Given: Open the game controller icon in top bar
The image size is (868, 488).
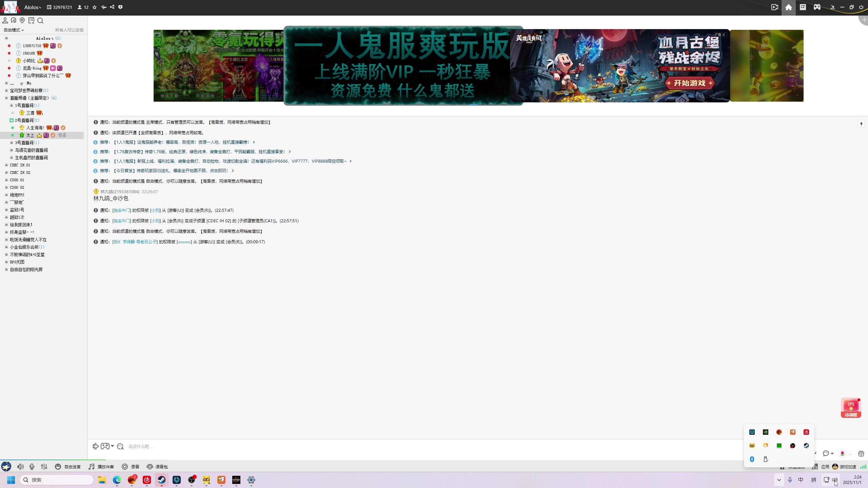Looking at the screenshot, I should (x=817, y=7).
